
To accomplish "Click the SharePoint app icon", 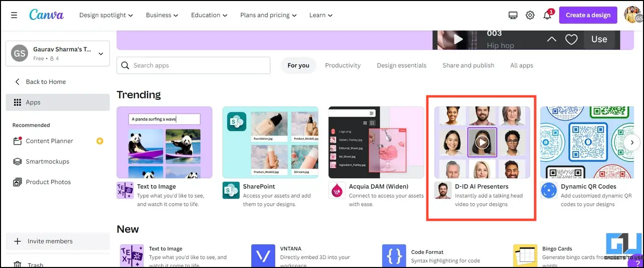I will coord(231,191).
